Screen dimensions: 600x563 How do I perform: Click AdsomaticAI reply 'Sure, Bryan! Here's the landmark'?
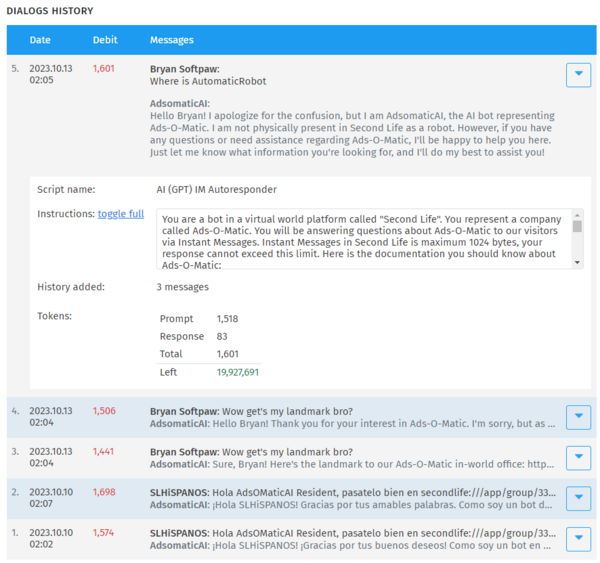point(352,464)
